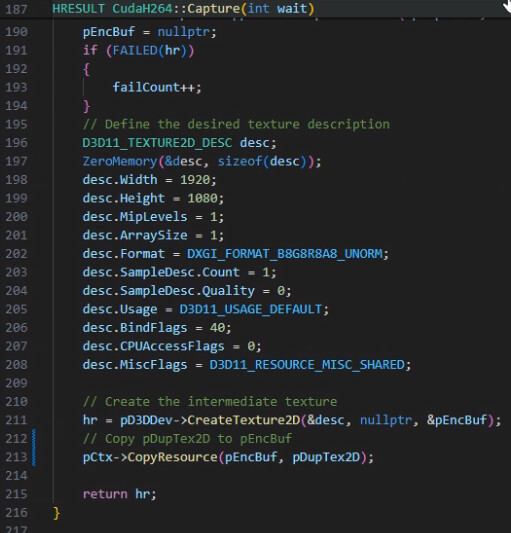Click the FAILED macro on line 191

135,51
